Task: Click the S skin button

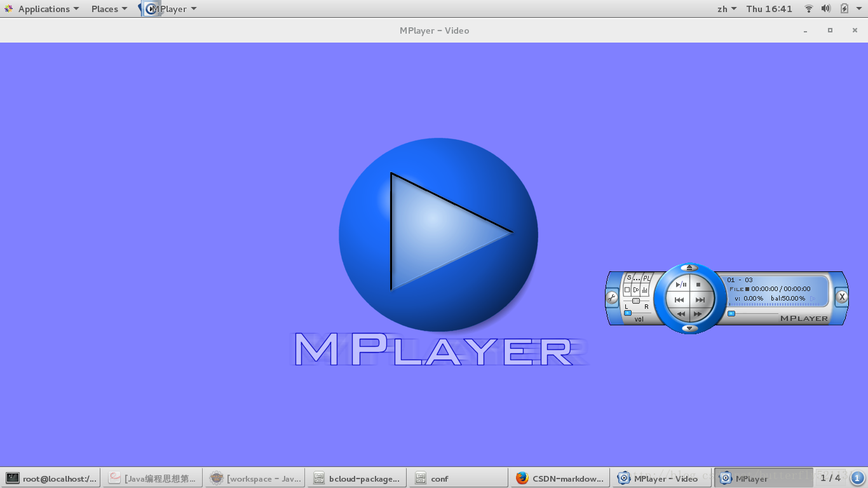Action: [628, 278]
